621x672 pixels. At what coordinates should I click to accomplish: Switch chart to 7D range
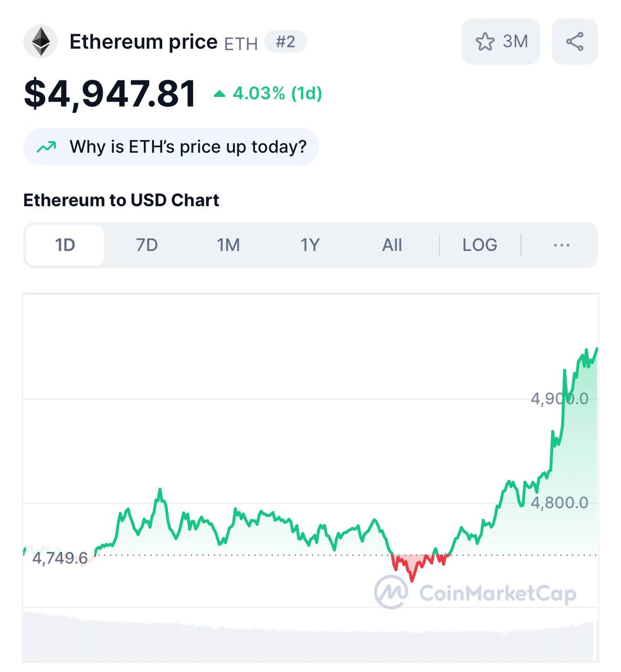tap(146, 245)
